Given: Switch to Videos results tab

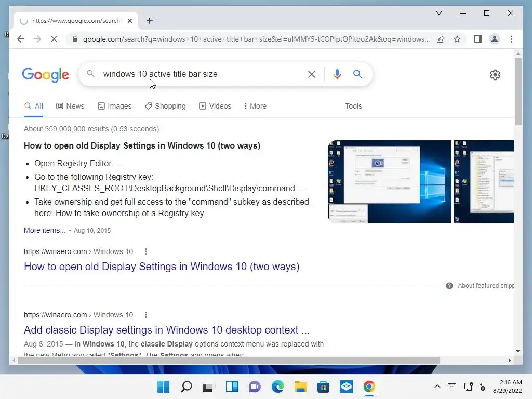Looking at the screenshot, I should pos(215,106).
